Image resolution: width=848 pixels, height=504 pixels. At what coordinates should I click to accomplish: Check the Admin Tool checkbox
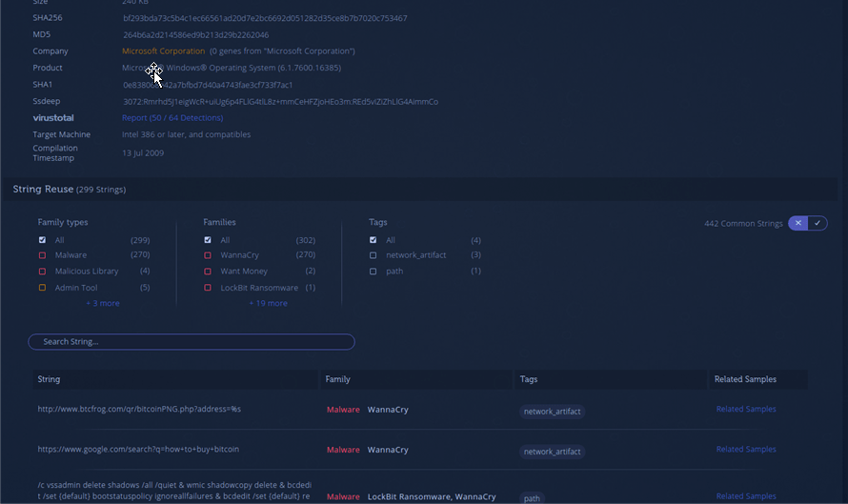click(42, 287)
